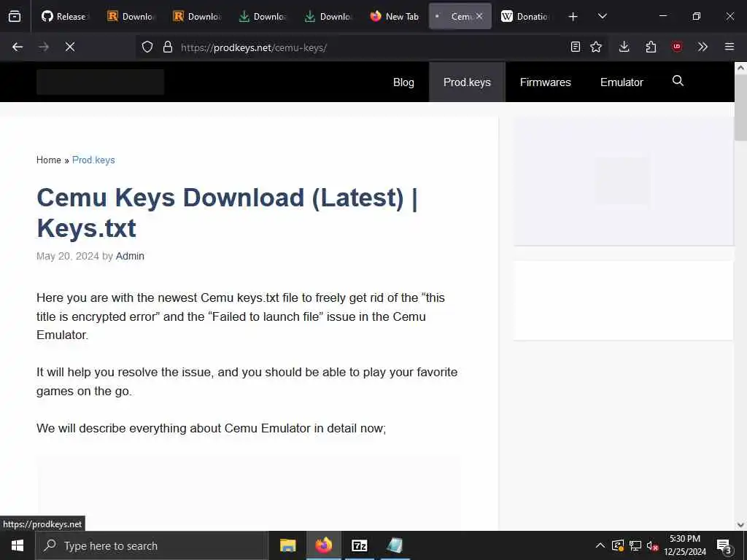This screenshot has width=747, height=560.
Task: Click the page vertical scrollbar thumb
Action: pyautogui.click(x=740, y=107)
